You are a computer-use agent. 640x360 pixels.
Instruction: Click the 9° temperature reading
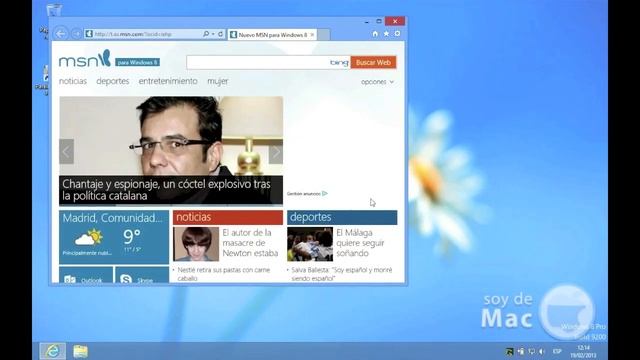pyautogui.click(x=131, y=236)
